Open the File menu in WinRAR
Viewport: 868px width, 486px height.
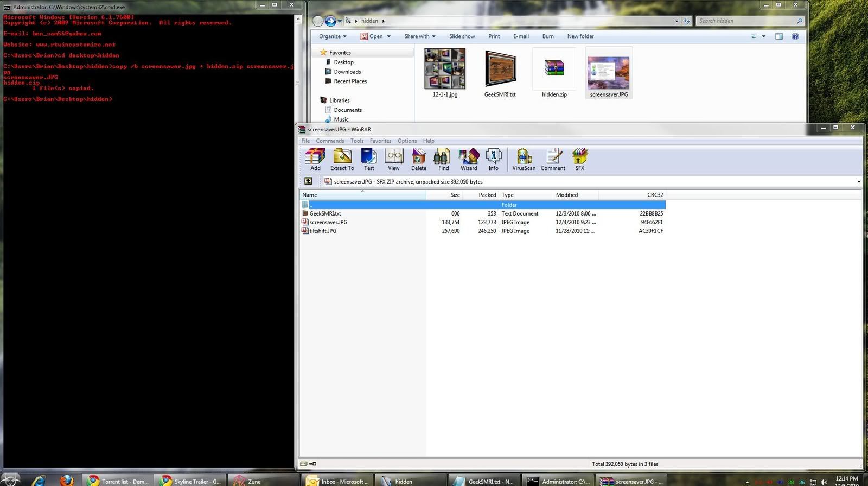[x=305, y=141]
